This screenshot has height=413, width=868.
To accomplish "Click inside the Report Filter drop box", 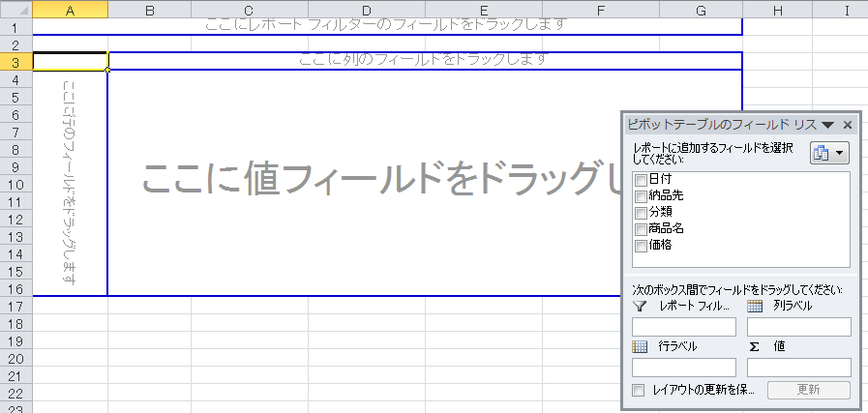I will tap(683, 326).
